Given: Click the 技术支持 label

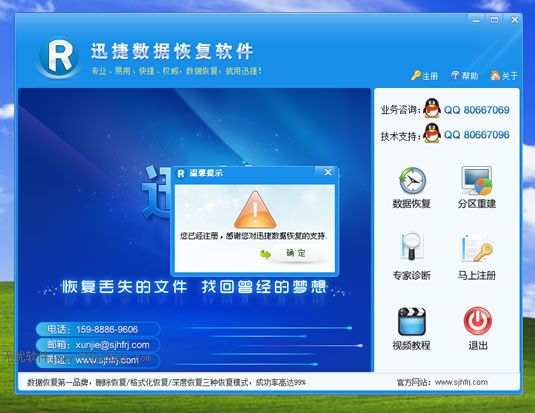Looking at the screenshot, I should coord(400,136).
